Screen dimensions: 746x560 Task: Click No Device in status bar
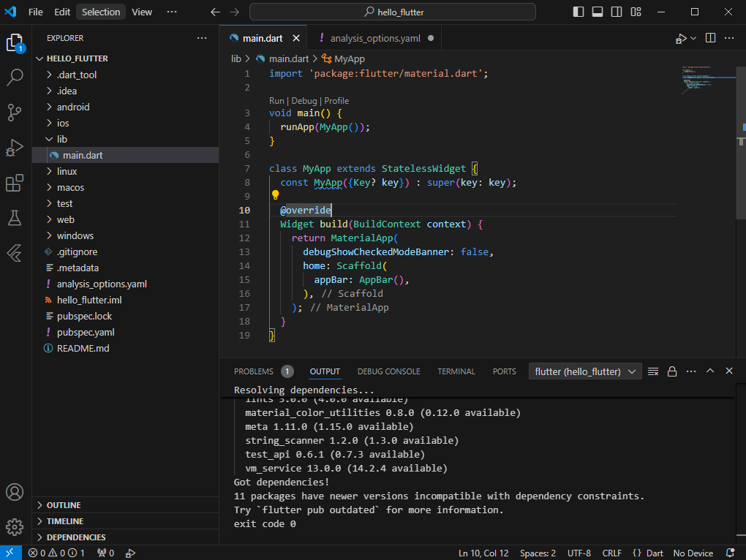click(693, 553)
